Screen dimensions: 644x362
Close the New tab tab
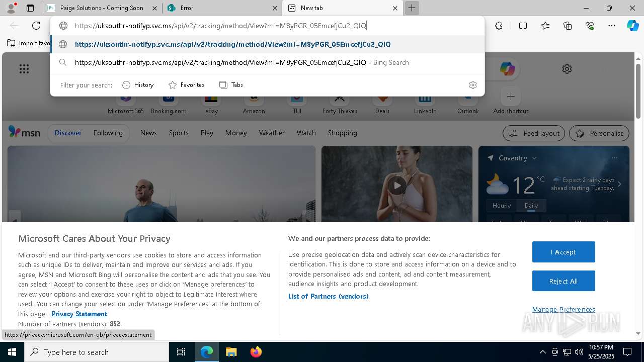click(x=395, y=8)
